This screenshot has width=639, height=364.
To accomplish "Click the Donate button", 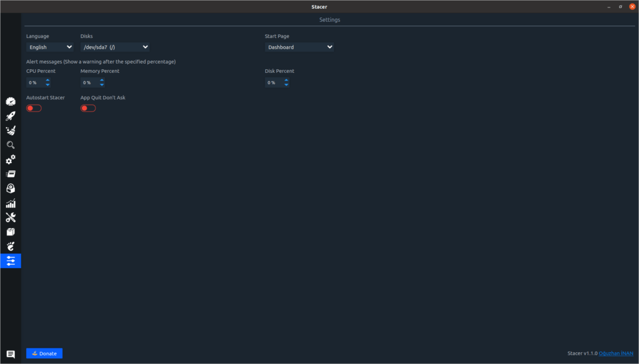I will (44, 353).
